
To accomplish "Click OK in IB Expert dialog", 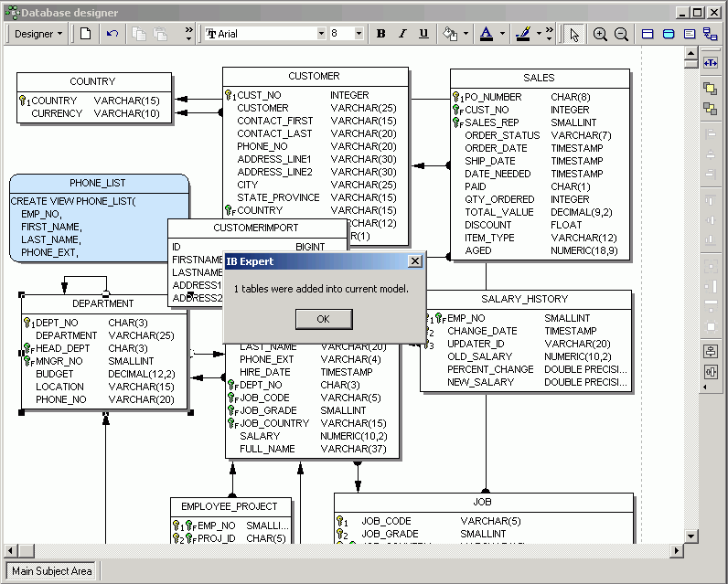I will [x=324, y=319].
